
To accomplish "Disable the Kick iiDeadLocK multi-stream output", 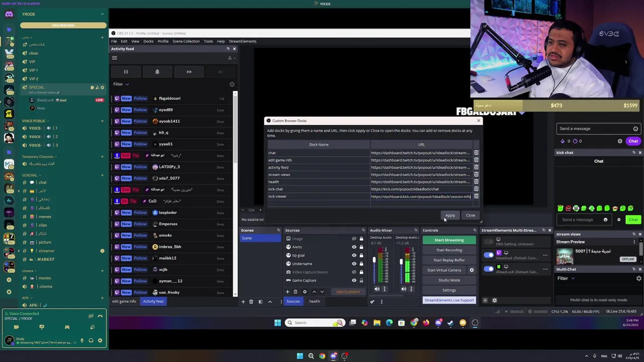I will [x=489, y=269].
